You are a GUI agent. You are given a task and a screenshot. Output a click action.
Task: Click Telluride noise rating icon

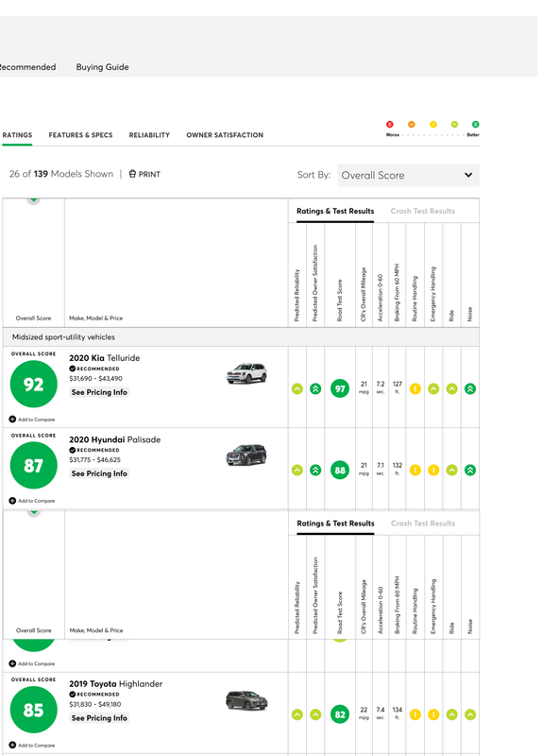470,388
